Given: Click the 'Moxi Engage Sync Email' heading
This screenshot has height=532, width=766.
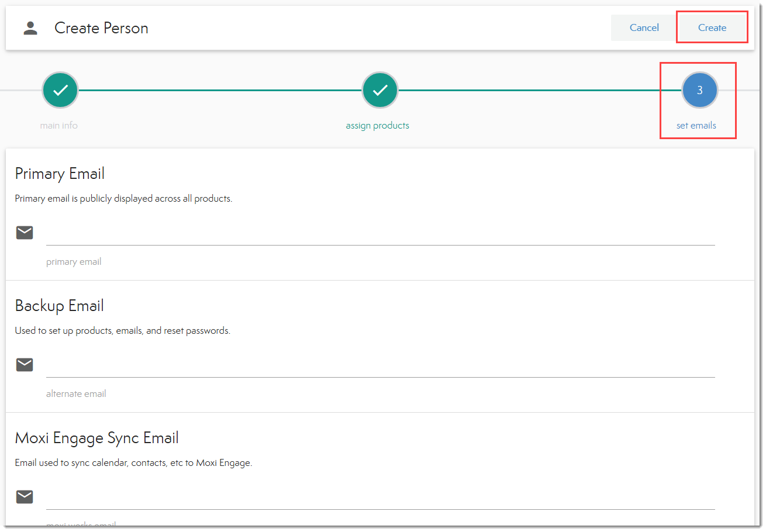Looking at the screenshot, I should (96, 438).
